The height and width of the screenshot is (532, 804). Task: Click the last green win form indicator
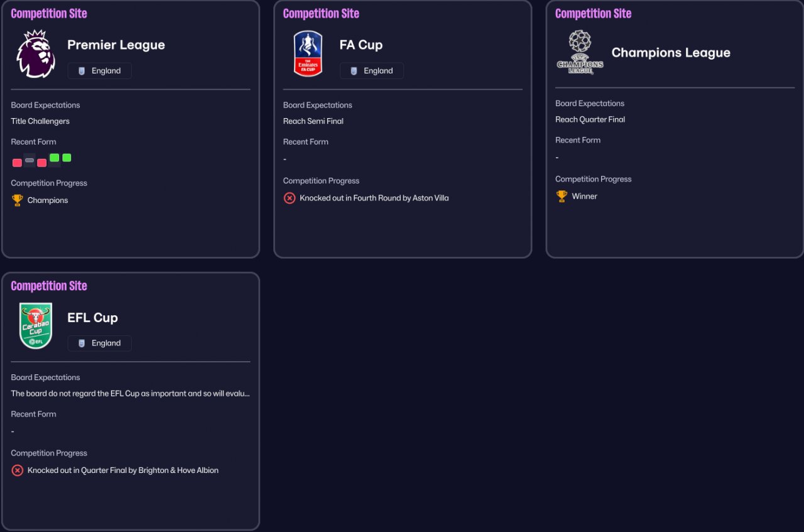(x=67, y=158)
